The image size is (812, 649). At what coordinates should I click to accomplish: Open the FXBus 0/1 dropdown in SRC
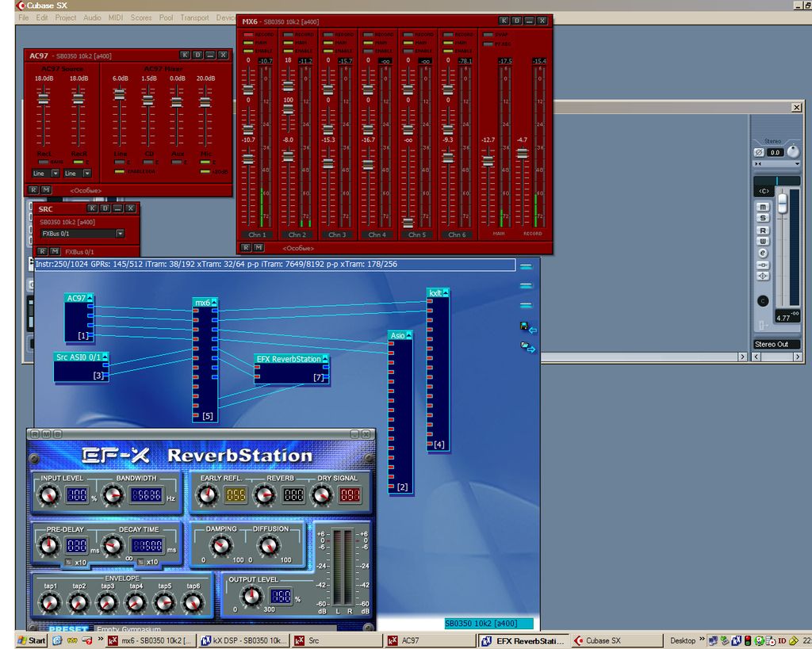point(121,234)
